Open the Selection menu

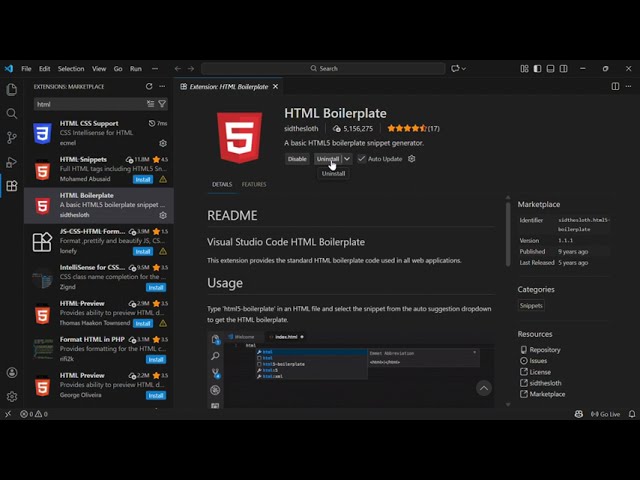pos(71,69)
